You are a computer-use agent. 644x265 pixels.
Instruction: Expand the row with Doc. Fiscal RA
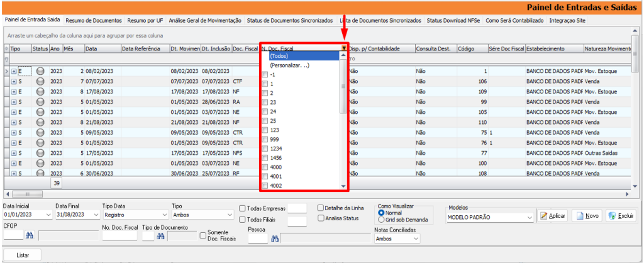(x=14, y=102)
